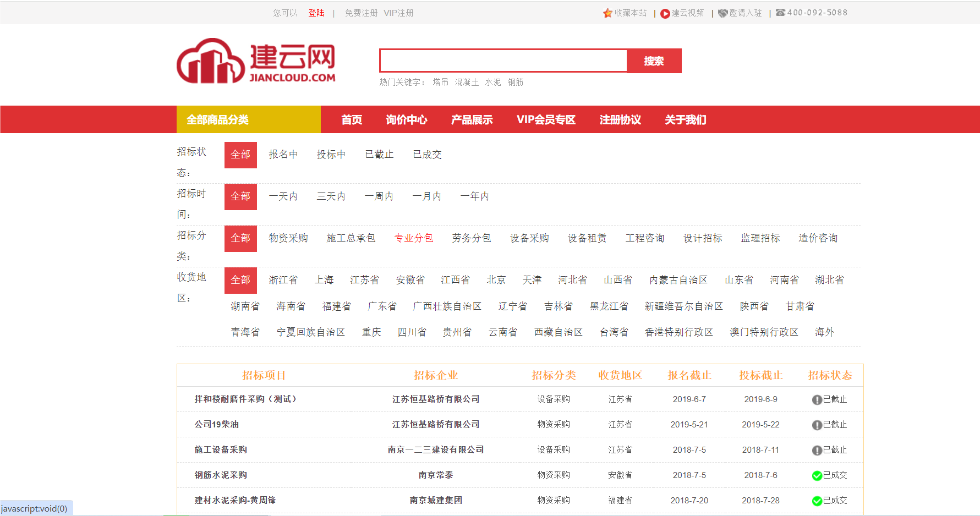Filter time by 一天内

click(283, 196)
